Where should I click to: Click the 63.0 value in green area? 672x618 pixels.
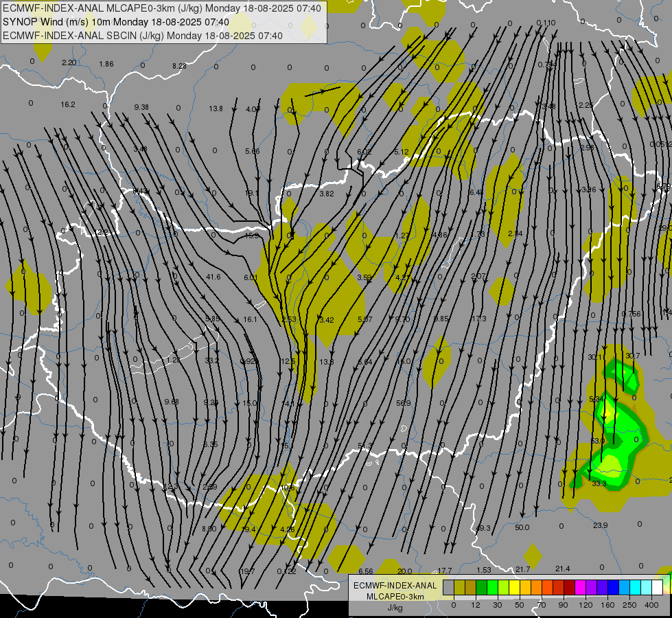(x=597, y=441)
